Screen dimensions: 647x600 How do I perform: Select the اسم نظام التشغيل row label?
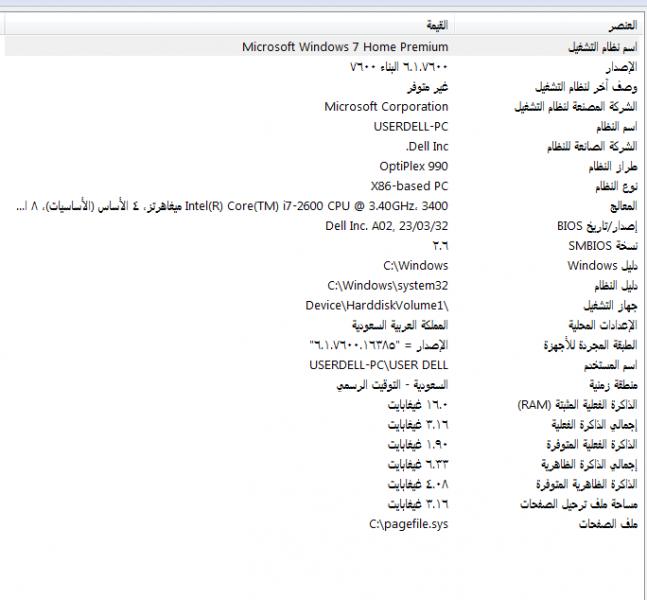click(603, 47)
